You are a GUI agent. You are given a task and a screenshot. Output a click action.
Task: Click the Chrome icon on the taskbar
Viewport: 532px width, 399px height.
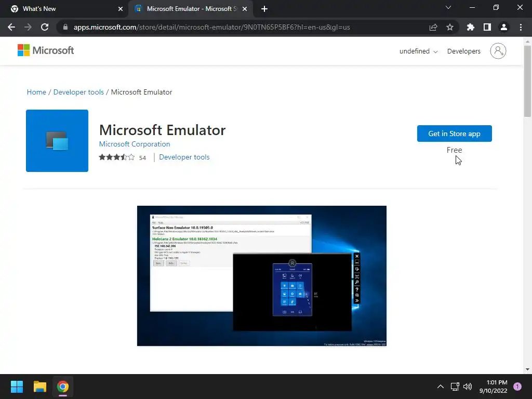63,387
